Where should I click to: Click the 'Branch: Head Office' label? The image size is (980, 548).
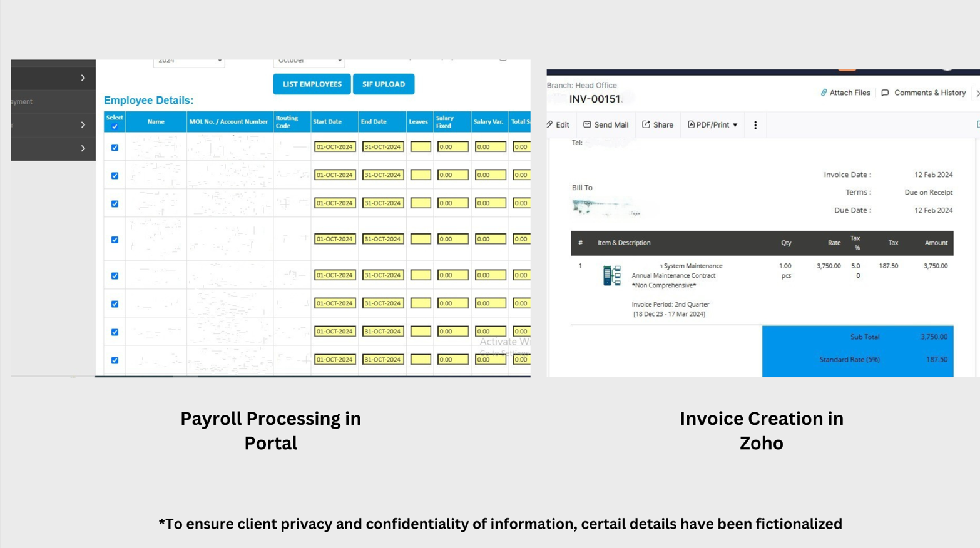pos(582,85)
